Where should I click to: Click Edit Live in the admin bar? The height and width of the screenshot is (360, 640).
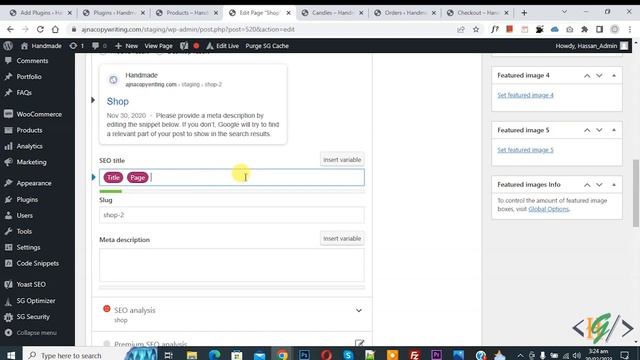pos(223,46)
